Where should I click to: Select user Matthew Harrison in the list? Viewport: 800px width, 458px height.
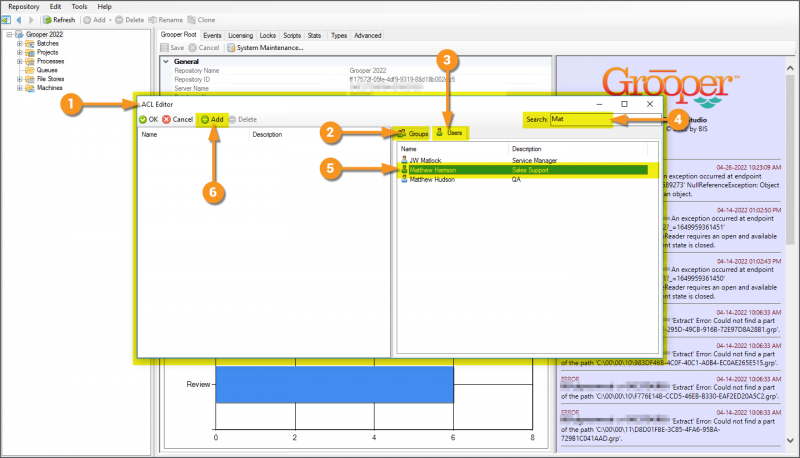tap(524, 170)
